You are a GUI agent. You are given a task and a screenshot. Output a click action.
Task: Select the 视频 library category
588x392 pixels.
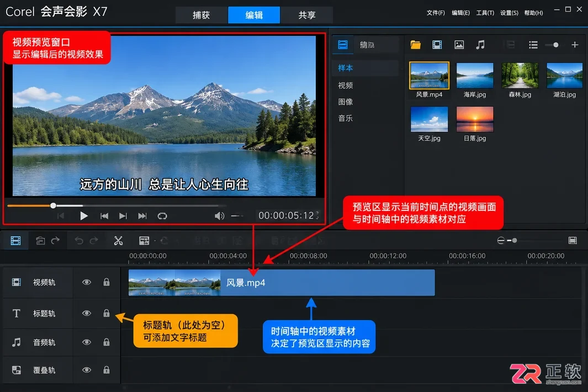[346, 86]
